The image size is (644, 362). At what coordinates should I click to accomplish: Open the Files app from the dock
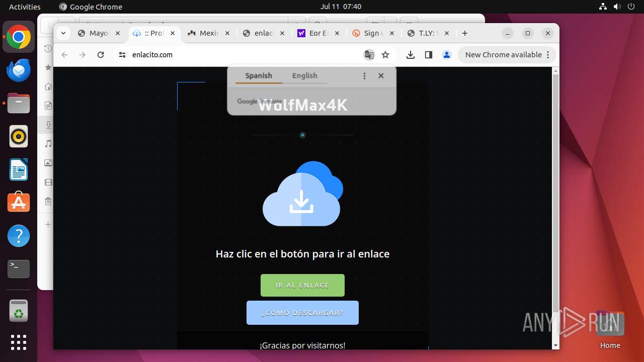pos(19,104)
